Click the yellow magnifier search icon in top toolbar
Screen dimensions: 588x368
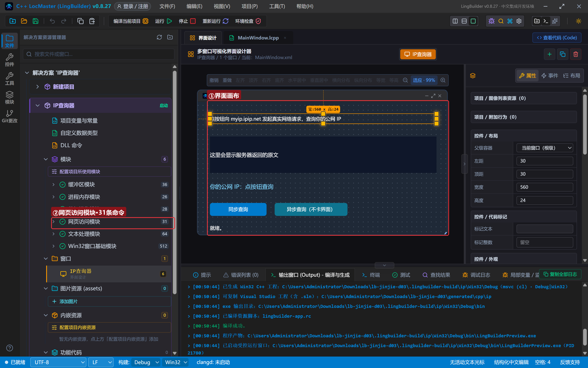point(501,21)
